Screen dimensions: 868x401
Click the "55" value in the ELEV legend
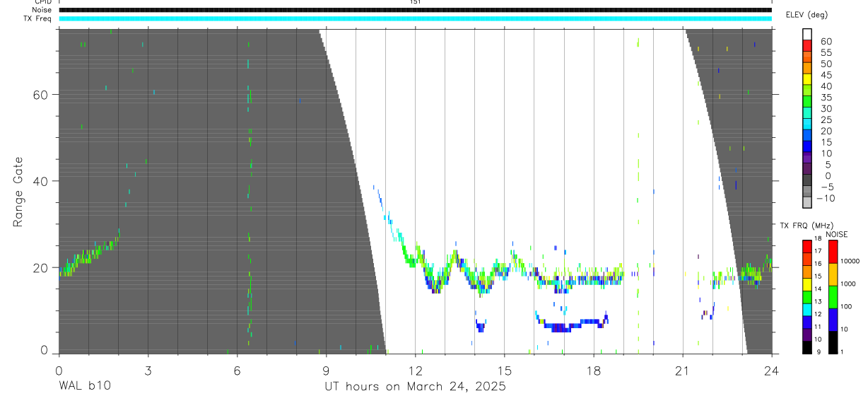click(826, 52)
